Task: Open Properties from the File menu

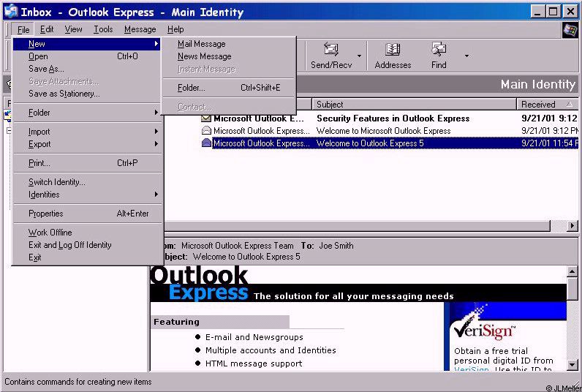Action: tap(88, 214)
